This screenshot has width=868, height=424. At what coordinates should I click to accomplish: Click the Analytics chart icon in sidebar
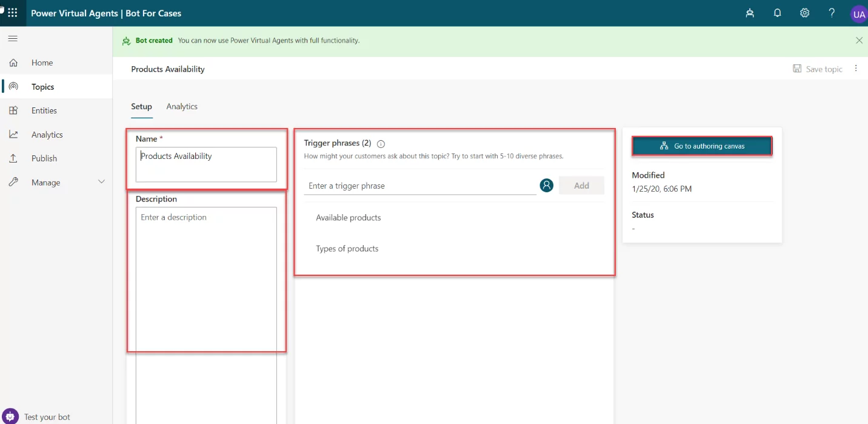pyautogui.click(x=13, y=135)
